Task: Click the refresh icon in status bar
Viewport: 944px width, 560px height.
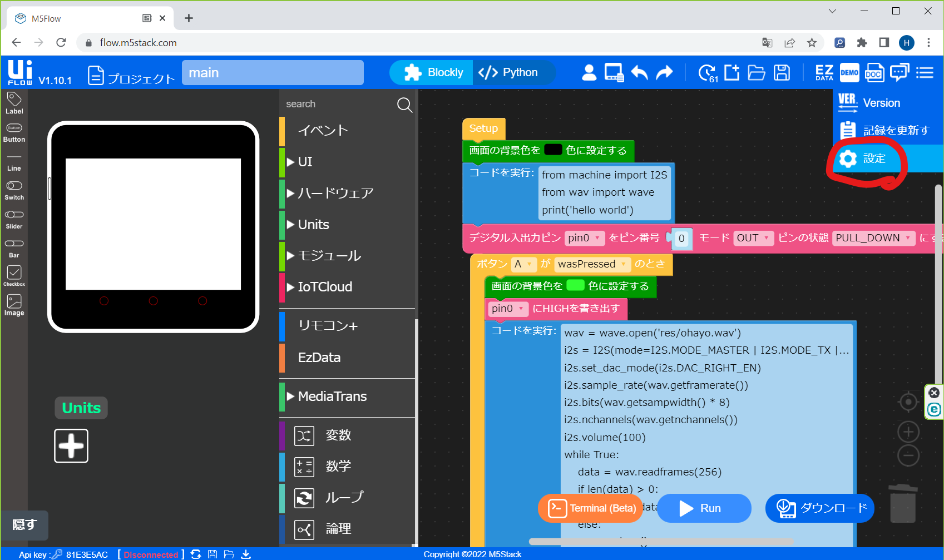Action: 196,554
